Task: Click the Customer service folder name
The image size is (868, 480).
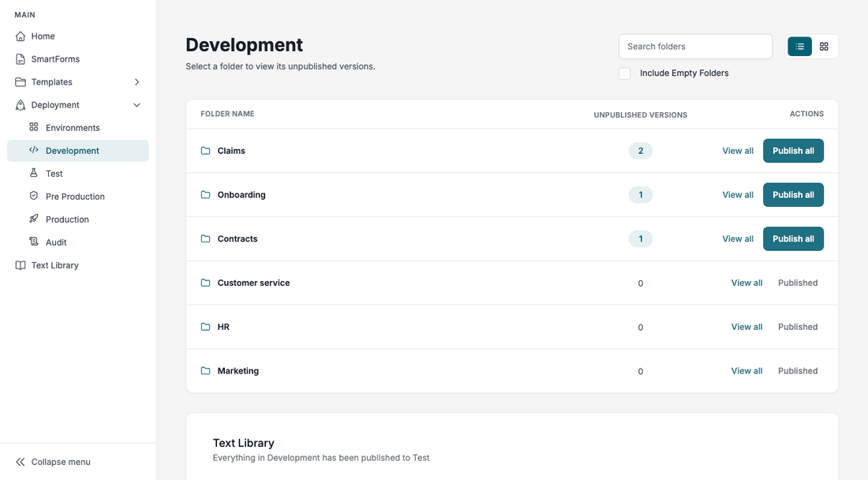Action: 253,283
